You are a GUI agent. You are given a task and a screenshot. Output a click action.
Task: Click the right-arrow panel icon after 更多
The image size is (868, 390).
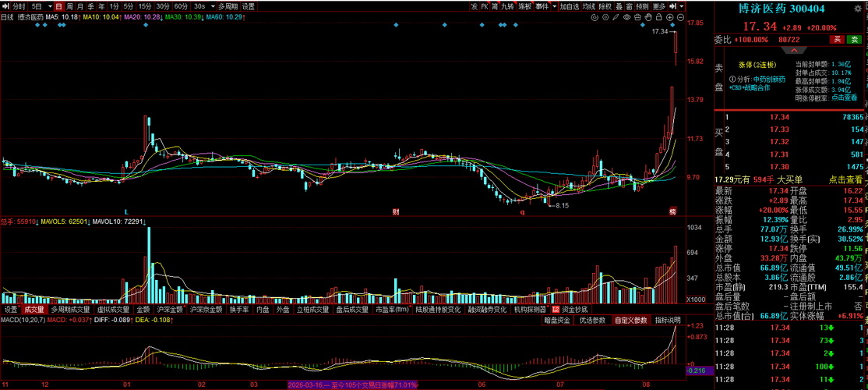(x=672, y=7)
